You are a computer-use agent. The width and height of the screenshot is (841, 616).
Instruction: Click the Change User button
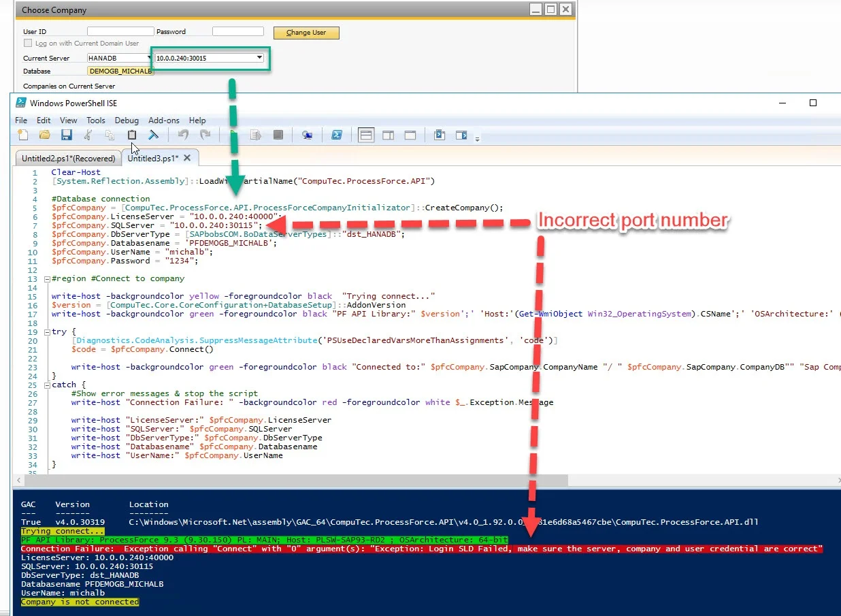point(306,33)
